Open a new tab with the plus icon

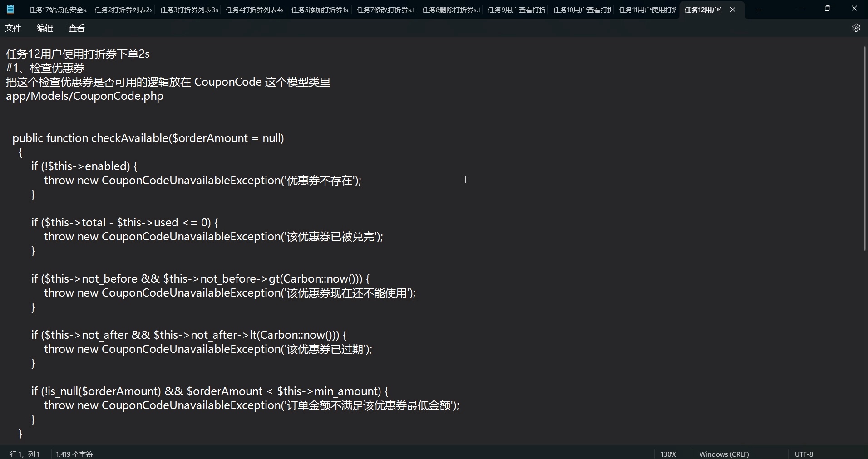point(759,10)
